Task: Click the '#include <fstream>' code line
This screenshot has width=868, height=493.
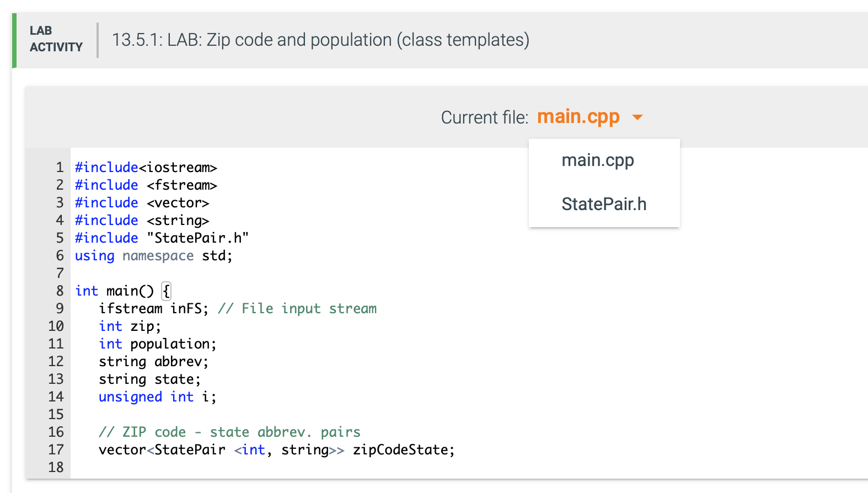Action: (146, 185)
